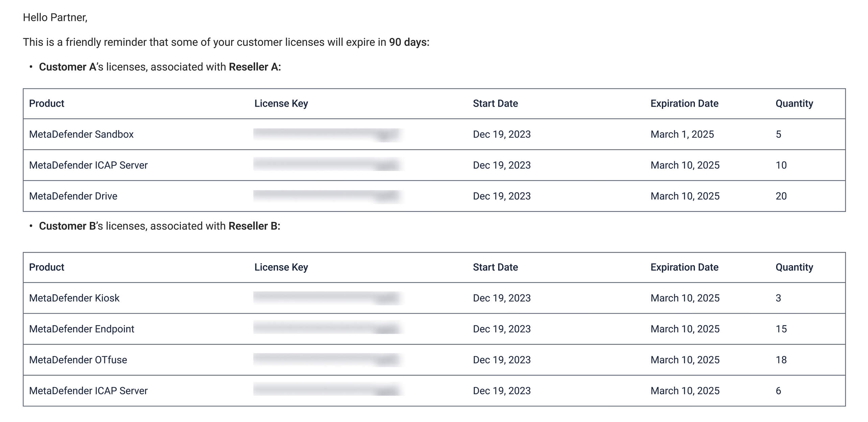Click the MetaDefender Sandbox product cell
This screenshot has height=422, width=868.
tap(81, 134)
